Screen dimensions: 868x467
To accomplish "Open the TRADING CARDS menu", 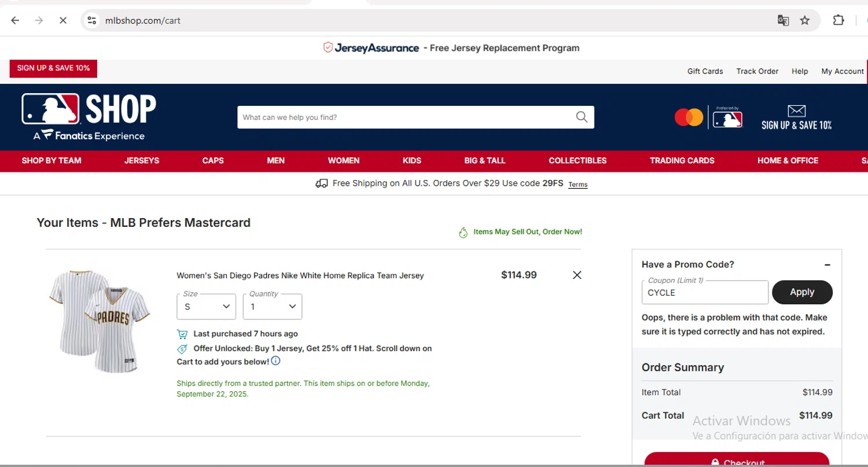I will coord(682,161).
